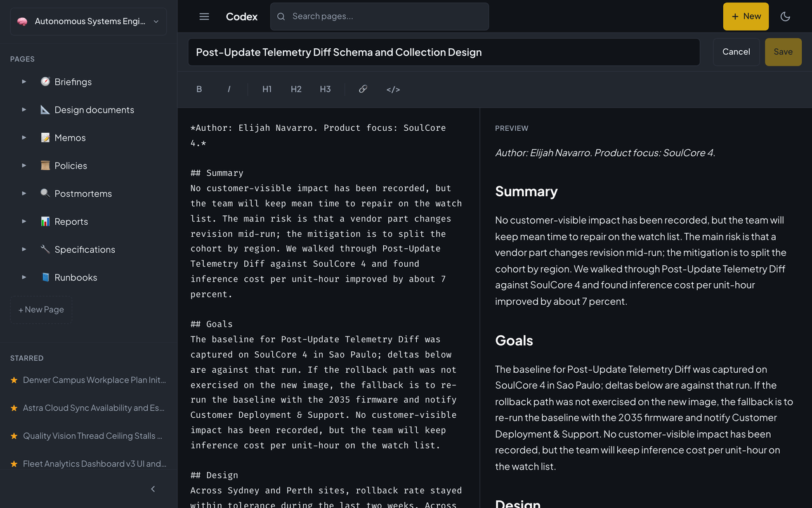Insert heading level H3
The height and width of the screenshot is (508, 812).
coord(325,90)
